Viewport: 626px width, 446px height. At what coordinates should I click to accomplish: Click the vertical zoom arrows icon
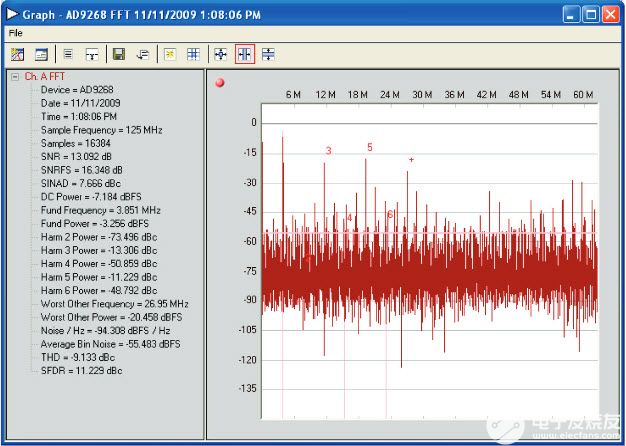point(268,54)
